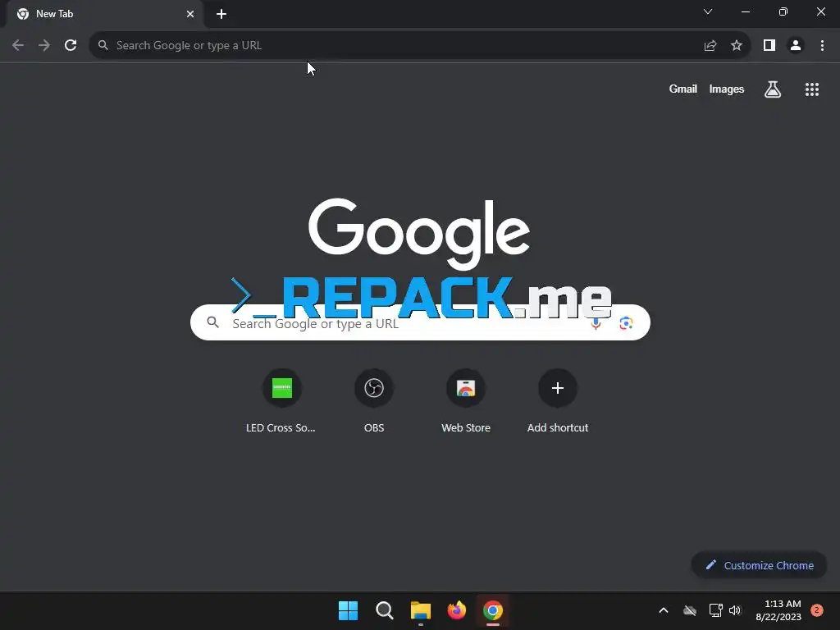Open the clock showing 1:13 AM
This screenshot has height=630, width=840.
tap(778, 610)
